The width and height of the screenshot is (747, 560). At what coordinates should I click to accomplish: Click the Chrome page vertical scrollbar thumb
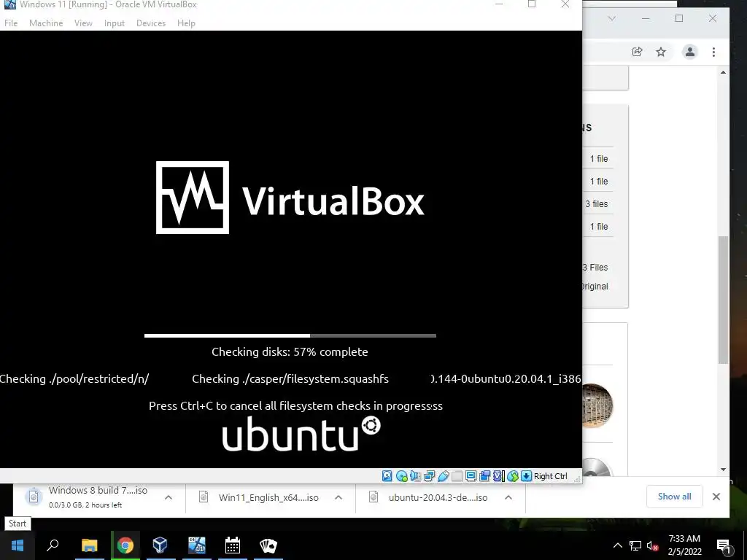(723, 299)
